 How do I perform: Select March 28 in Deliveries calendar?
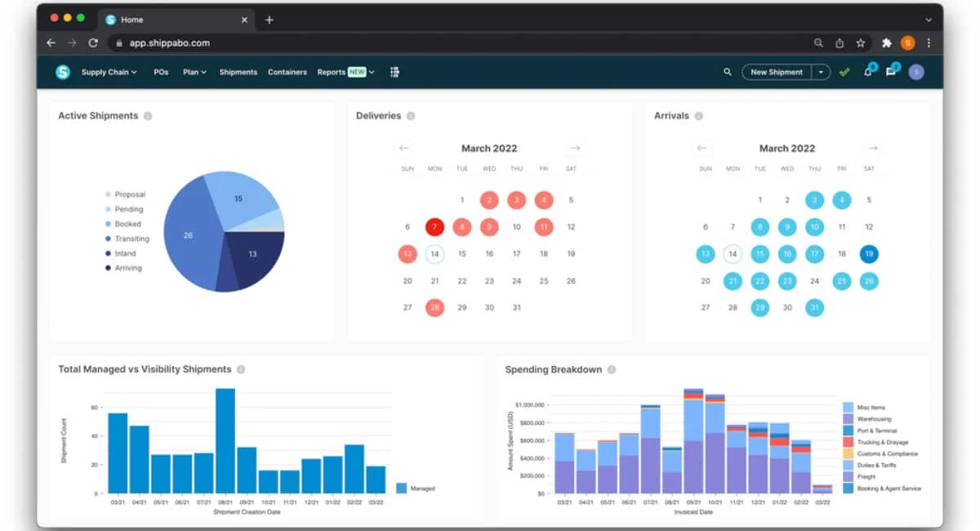[x=435, y=308]
